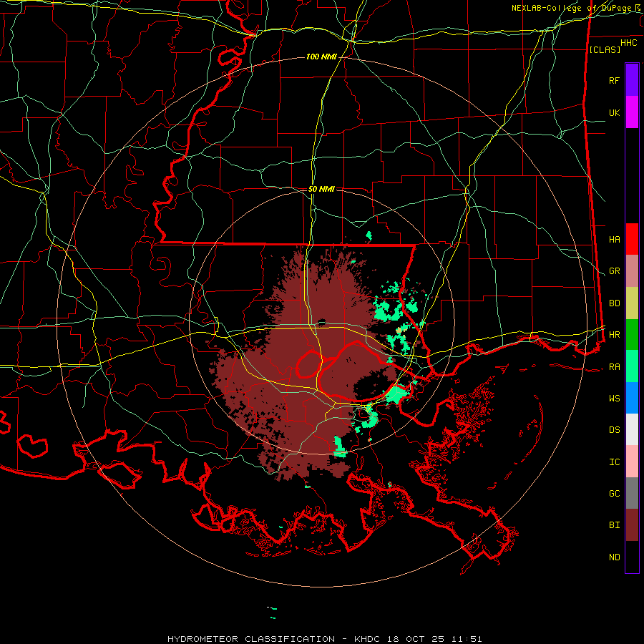Click the 'ND' legend label
Image resolution: width=644 pixels, height=644 pixels.
pyautogui.click(x=614, y=557)
